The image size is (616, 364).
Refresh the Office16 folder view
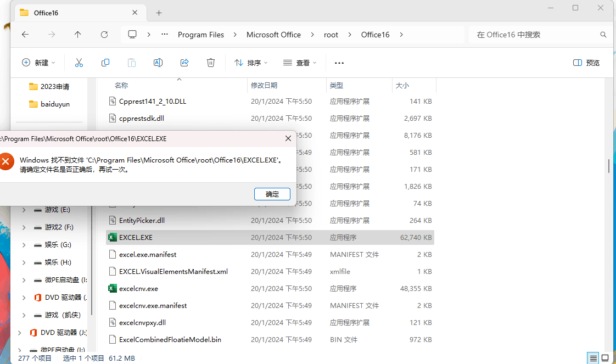coord(104,35)
